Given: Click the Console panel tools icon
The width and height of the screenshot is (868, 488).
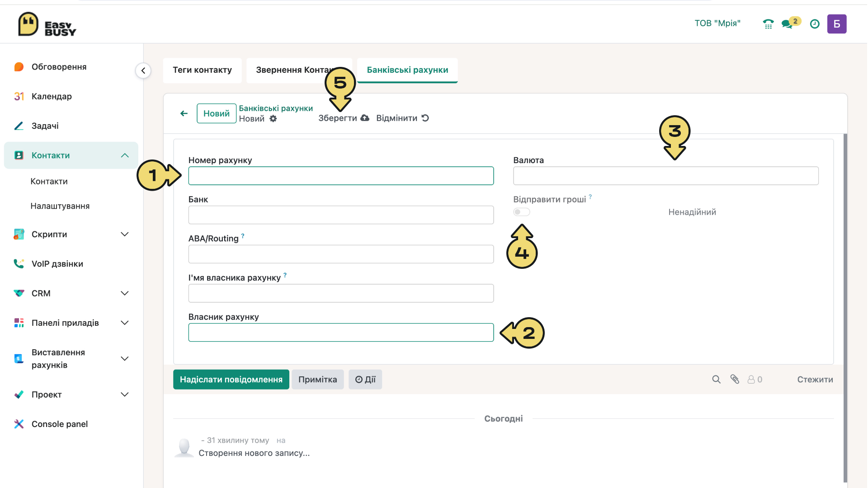Looking at the screenshot, I should tap(19, 424).
